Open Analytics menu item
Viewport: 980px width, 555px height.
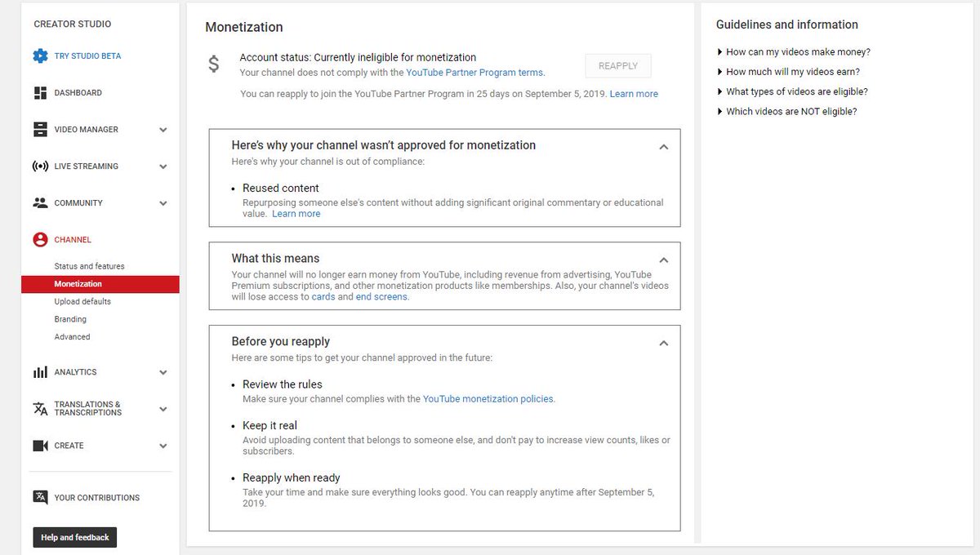[75, 372]
